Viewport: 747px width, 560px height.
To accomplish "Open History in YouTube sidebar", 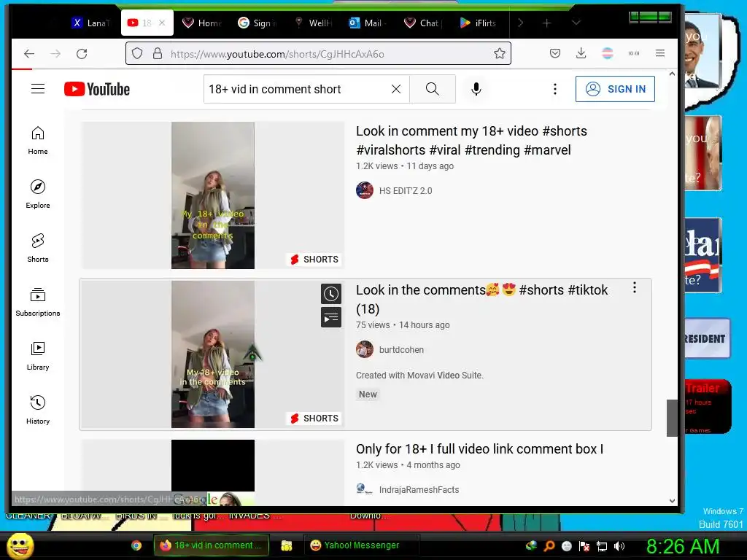I will (x=38, y=410).
